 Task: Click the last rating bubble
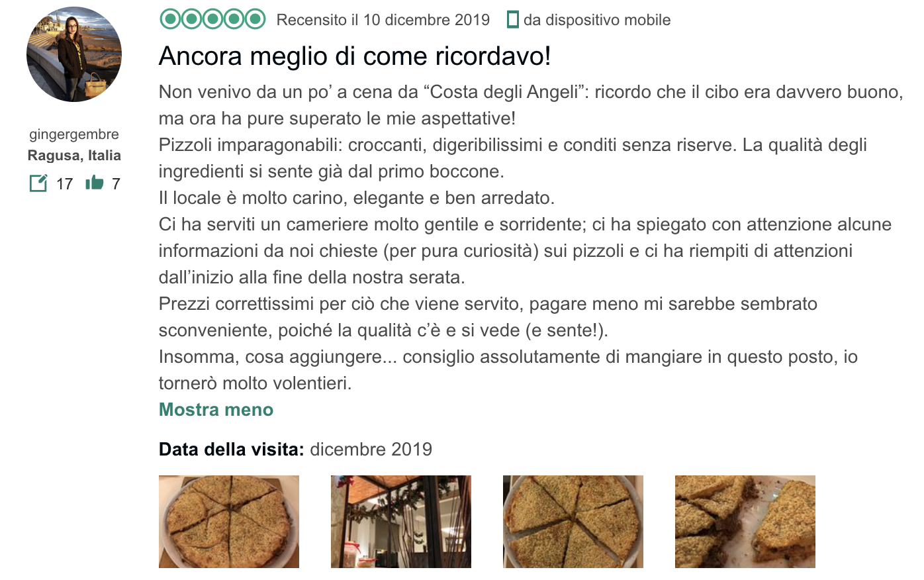tap(255, 19)
